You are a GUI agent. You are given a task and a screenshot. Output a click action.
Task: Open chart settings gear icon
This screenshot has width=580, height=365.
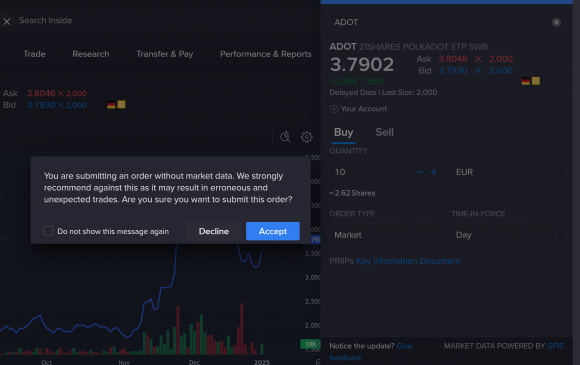307,137
